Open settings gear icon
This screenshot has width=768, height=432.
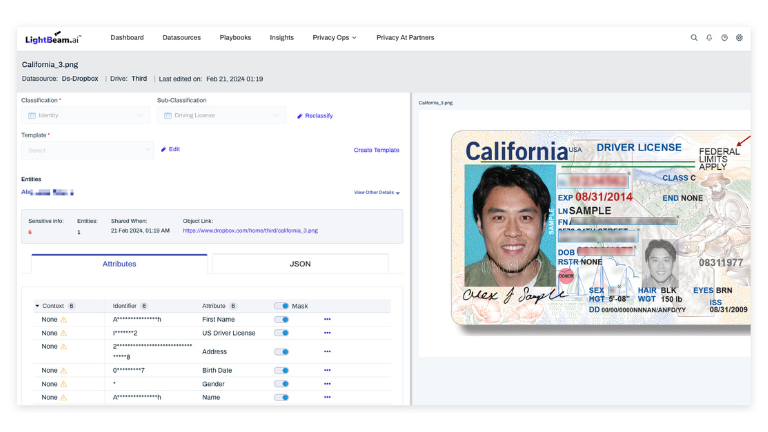(739, 38)
